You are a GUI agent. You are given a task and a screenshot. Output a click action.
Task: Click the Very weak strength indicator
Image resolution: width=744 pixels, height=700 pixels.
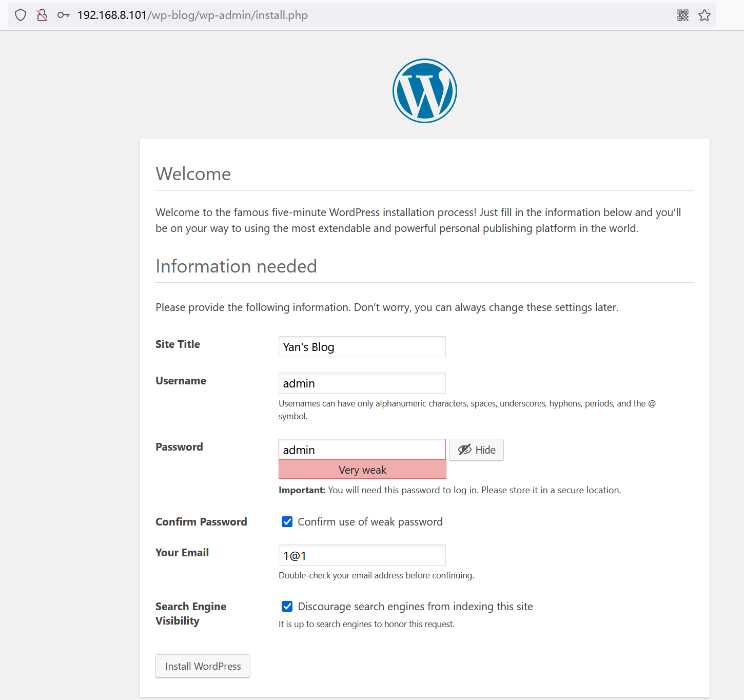(362, 470)
